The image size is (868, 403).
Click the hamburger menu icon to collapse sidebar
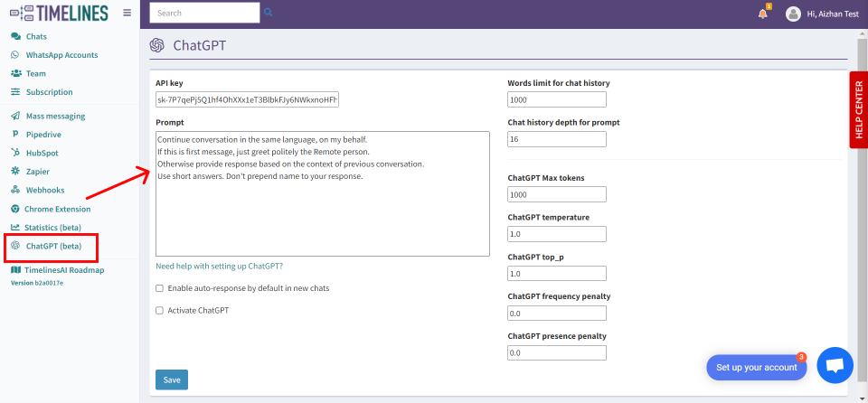127,14
